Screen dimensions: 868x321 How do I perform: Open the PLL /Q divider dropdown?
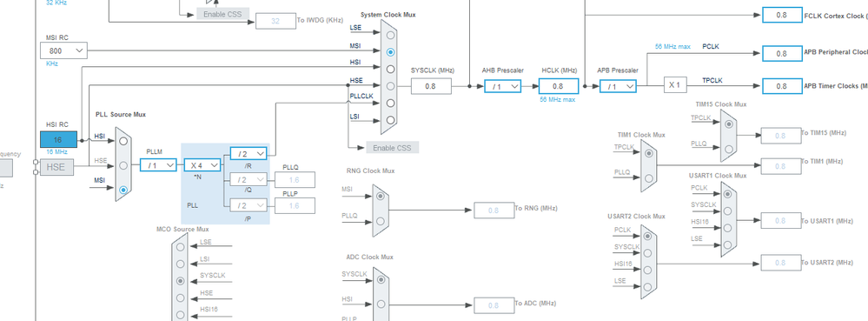248,179
